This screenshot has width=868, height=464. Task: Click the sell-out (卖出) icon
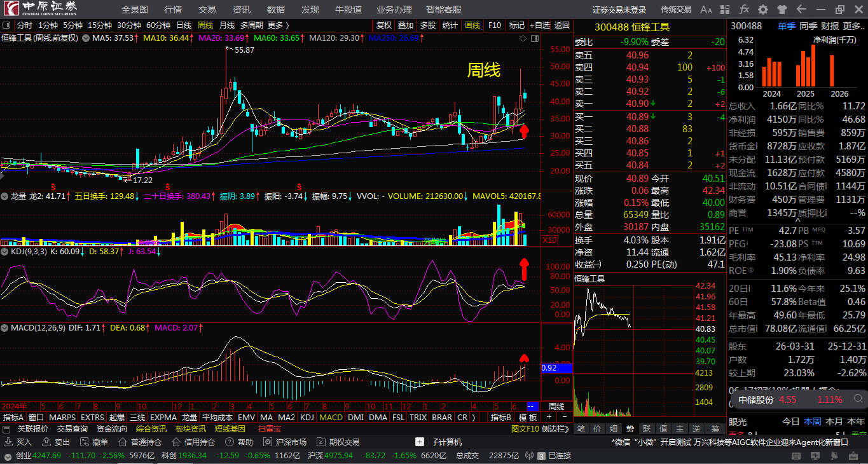pyautogui.click(x=46, y=442)
